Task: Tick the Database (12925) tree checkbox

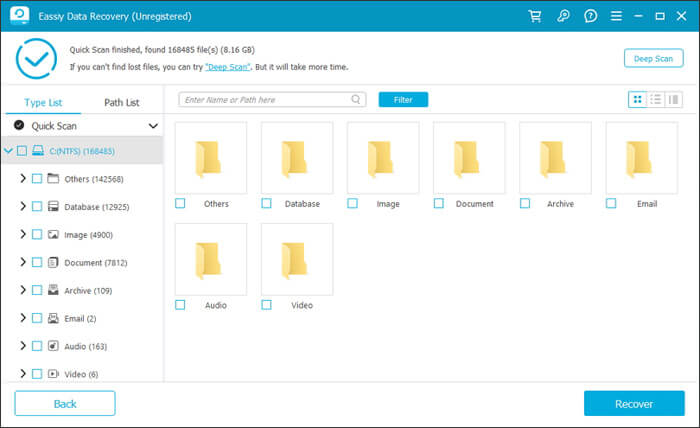Action: (37, 206)
